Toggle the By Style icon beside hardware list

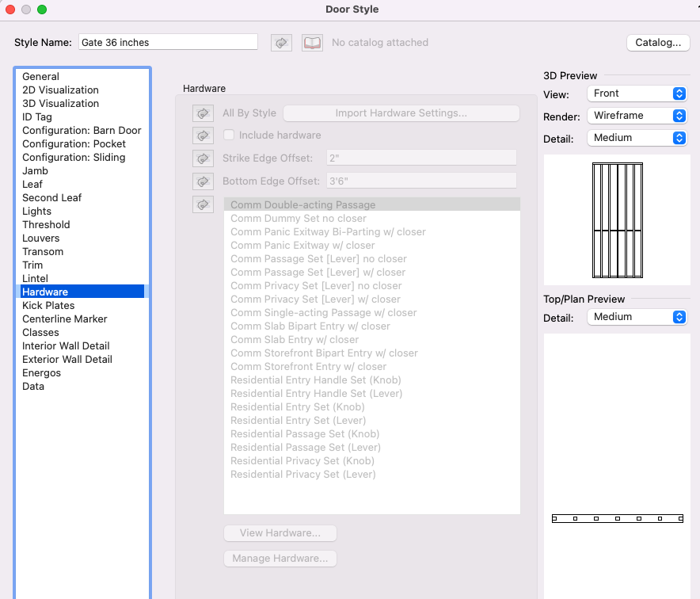click(x=203, y=204)
